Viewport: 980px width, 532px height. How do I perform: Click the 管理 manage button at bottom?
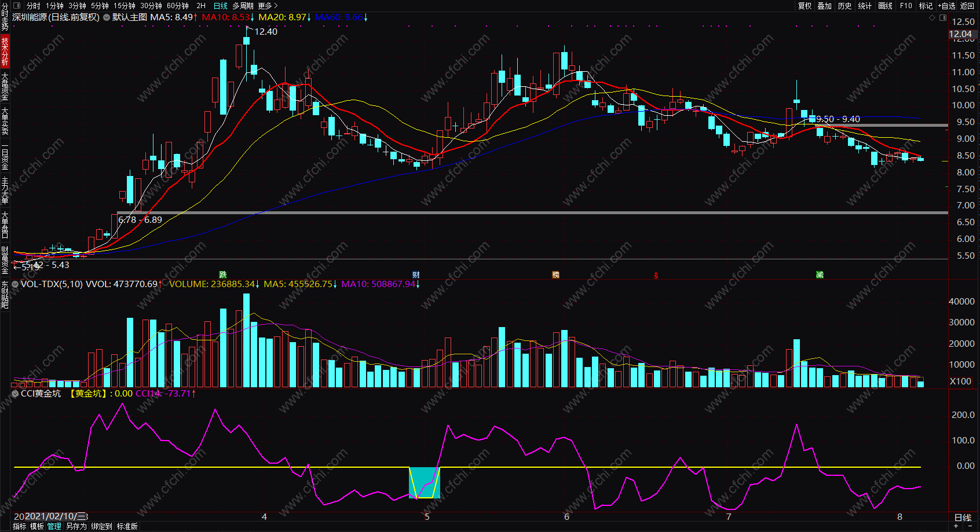click(x=54, y=526)
